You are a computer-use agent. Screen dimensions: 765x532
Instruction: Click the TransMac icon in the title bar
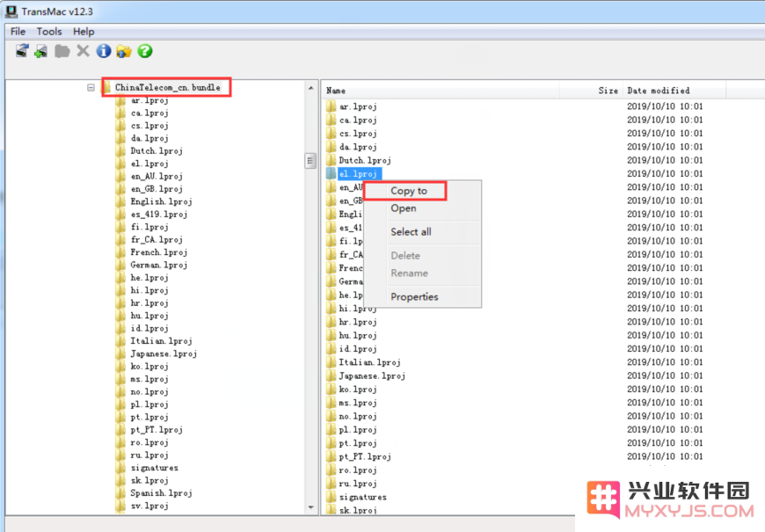point(11,11)
